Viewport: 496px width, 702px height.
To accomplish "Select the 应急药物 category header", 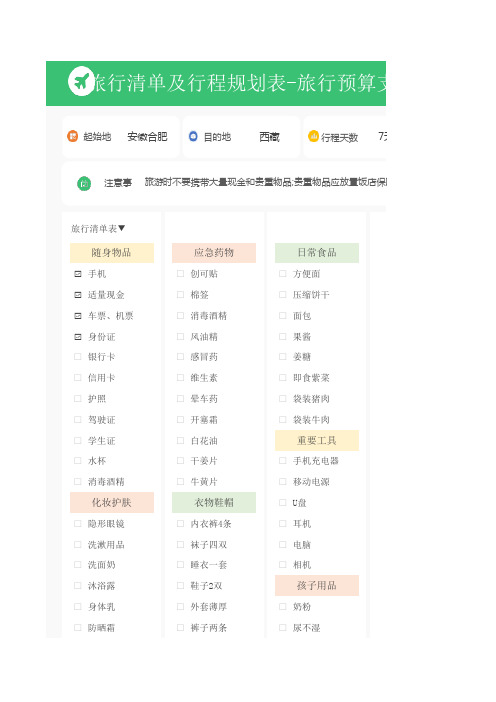I will (214, 253).
